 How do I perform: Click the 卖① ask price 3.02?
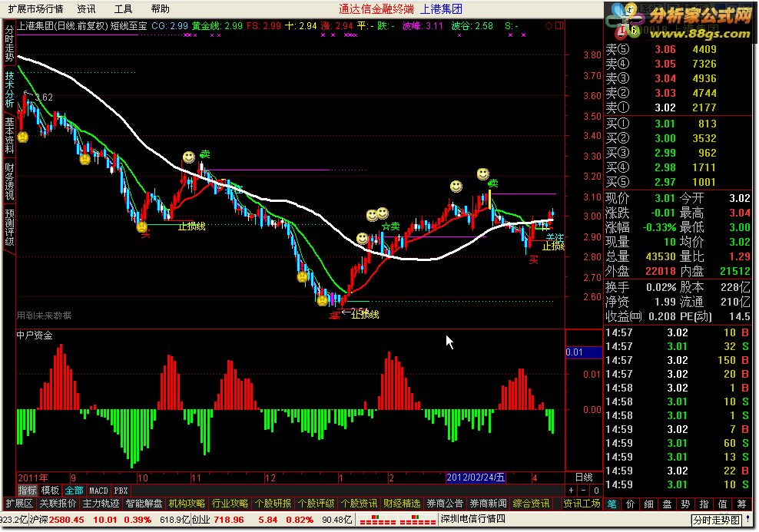665,107
